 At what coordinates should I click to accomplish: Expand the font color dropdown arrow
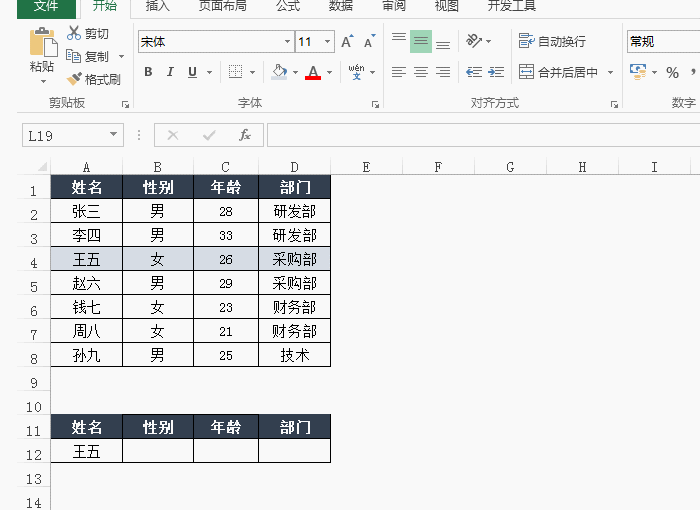[329, 72]
